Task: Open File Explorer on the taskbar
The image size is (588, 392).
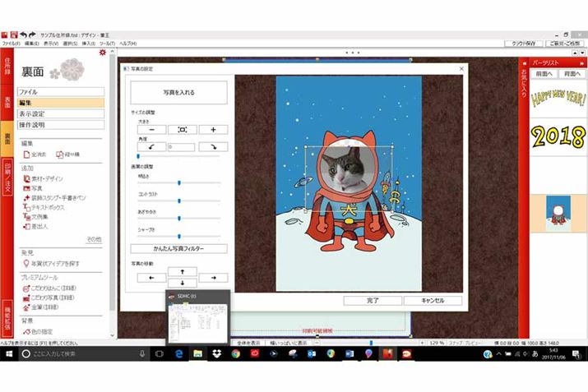Action: coord(197,353)
